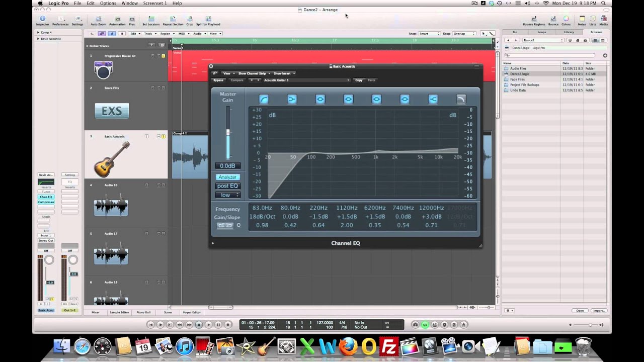
Task: Open the Acoustic Guitar 5 preset menu
Action: point(306,80)
